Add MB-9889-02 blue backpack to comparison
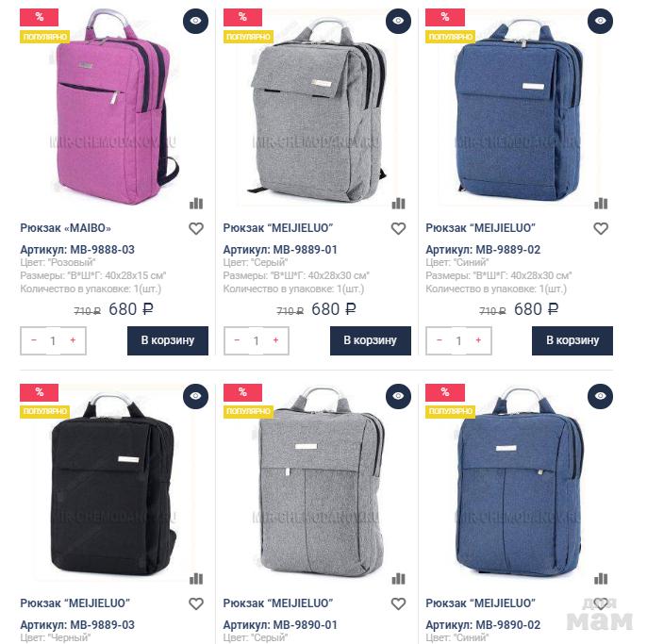The image size is (647, 644). point(601,204)
